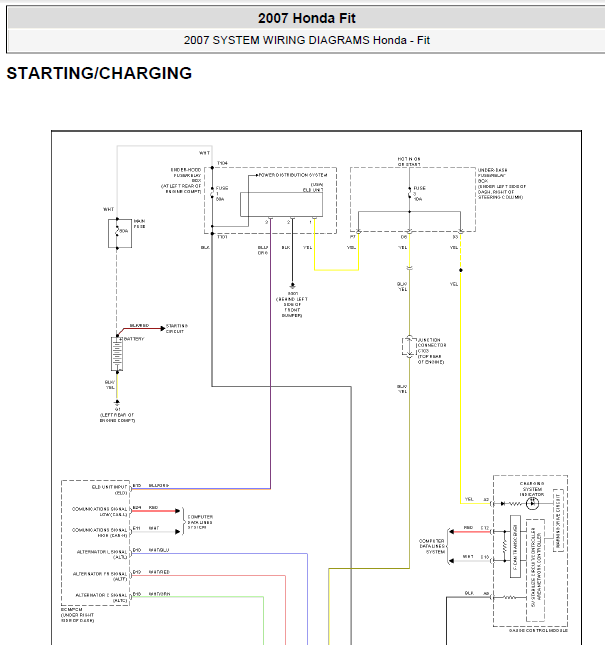Click the T104 terminal label
The height and width of the screenshot is (645, 605).
click(222, 163)
